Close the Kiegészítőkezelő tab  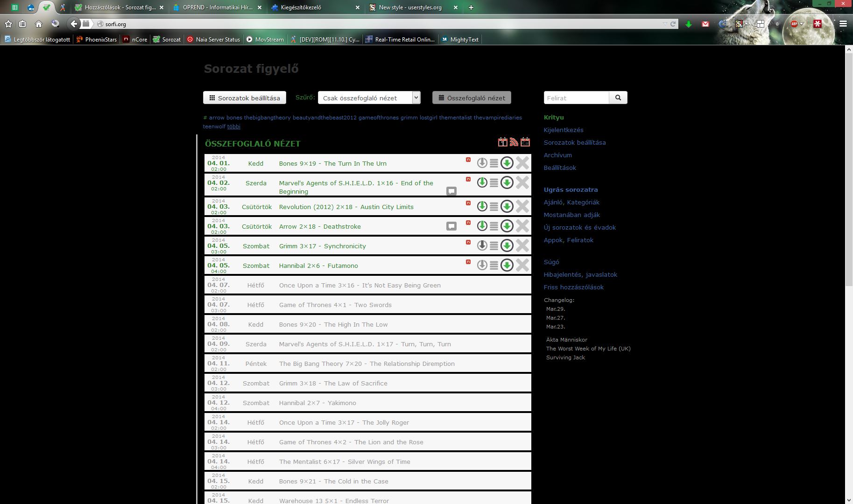pyautogui.click(x=357, y=7)
